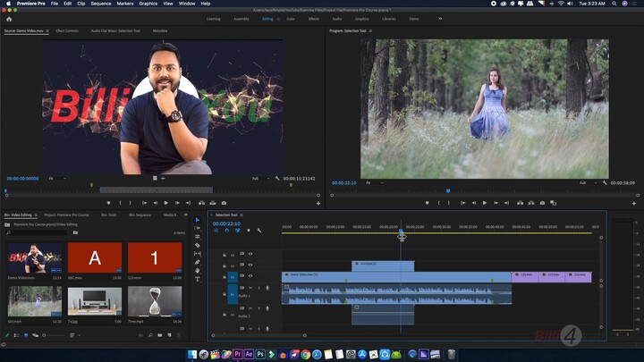The width and height of the screenshot is (644, 362).
Task: Click Lift in Program monitor
Action: click(x=521, y=203)
